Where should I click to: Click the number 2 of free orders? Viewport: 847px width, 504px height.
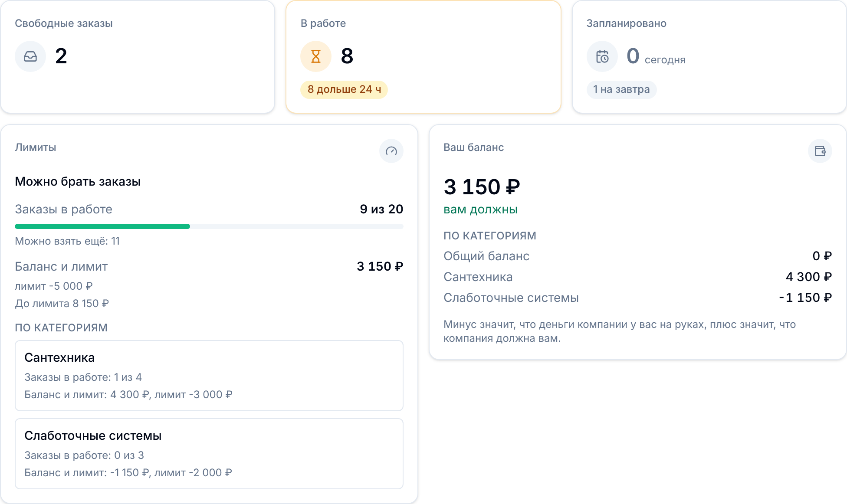[x=61, y=56]
